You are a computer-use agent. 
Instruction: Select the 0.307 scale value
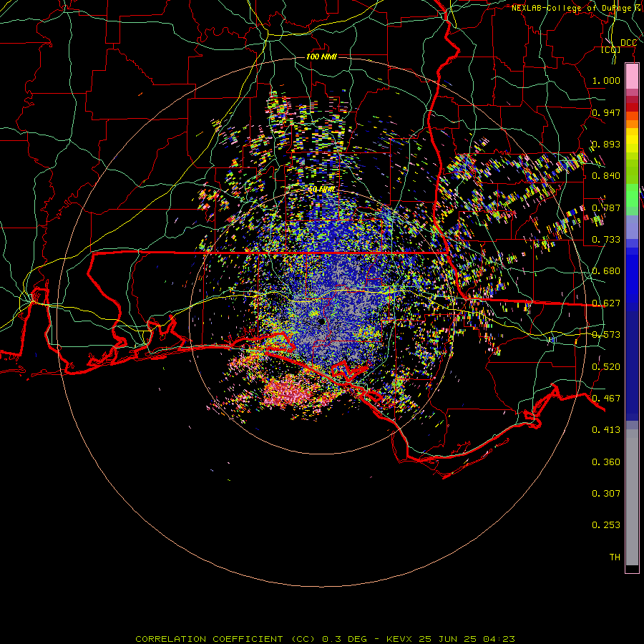606,494
